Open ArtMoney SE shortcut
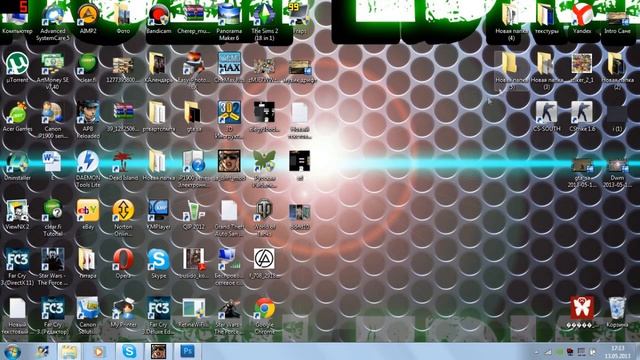Image resolution: width=640 pixels, height=360 pixels. click(x=53, y=71)
